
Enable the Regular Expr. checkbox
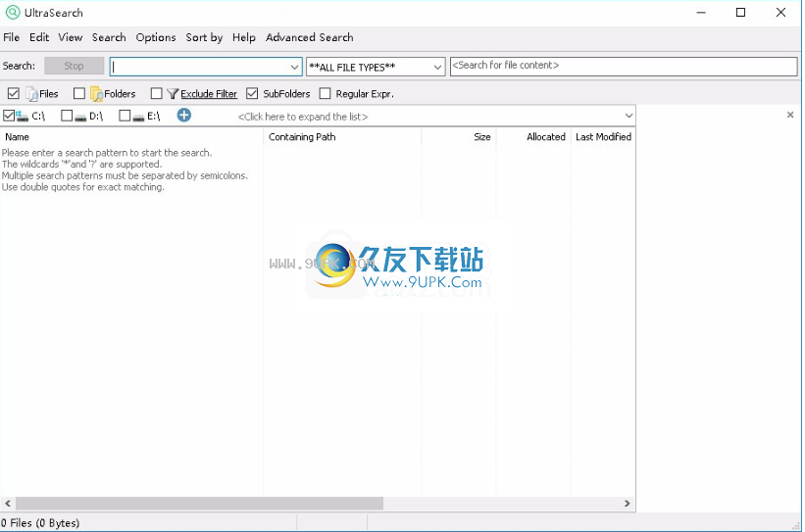(325, 93)
